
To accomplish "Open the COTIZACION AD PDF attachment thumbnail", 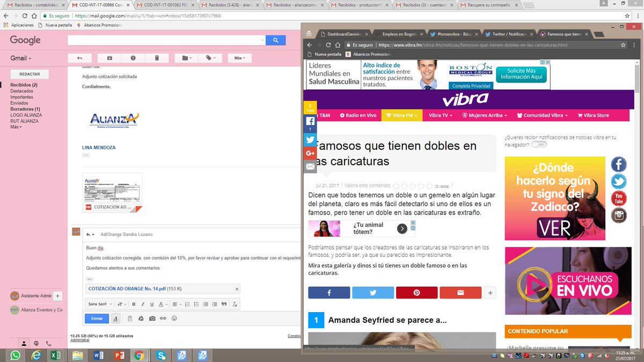I will 112,193.
